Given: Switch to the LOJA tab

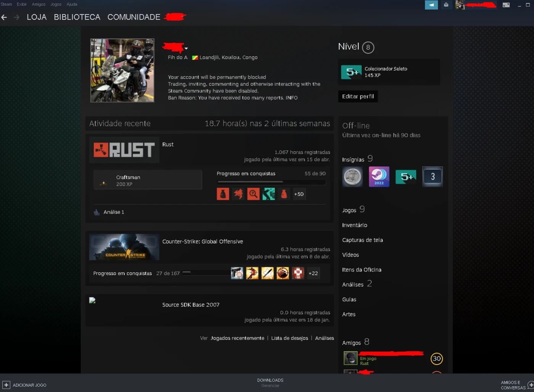Looking at the screenshot, I should pyautogui.click(x=37, y=17).
